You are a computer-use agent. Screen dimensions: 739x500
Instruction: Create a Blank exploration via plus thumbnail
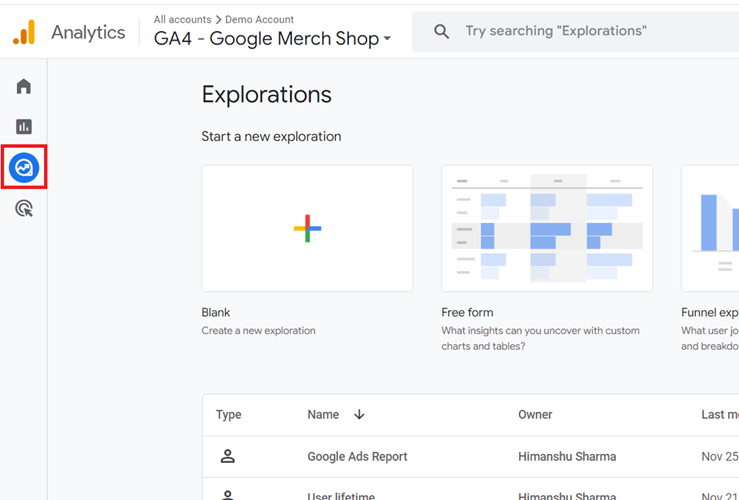pyautogui.click(x=307, y=228)
